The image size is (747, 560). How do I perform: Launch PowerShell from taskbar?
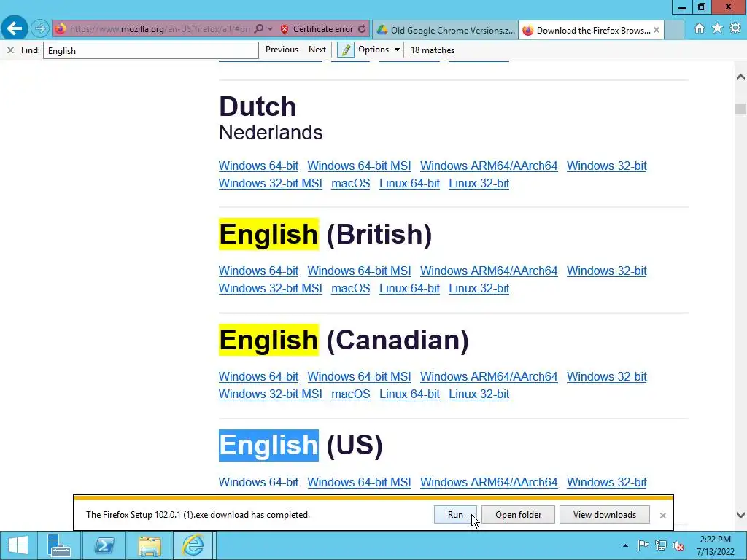pyautogui.click(x=104, y=545)
